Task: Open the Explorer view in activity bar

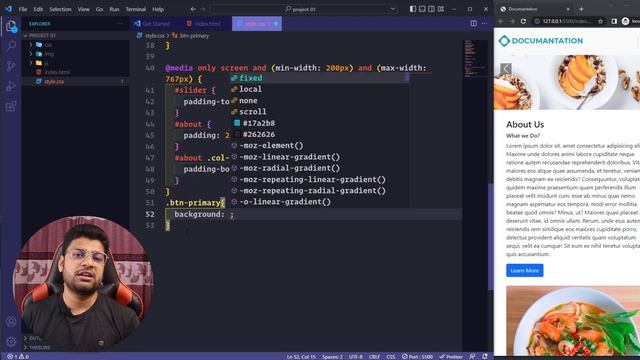Action: pos(11,27)
